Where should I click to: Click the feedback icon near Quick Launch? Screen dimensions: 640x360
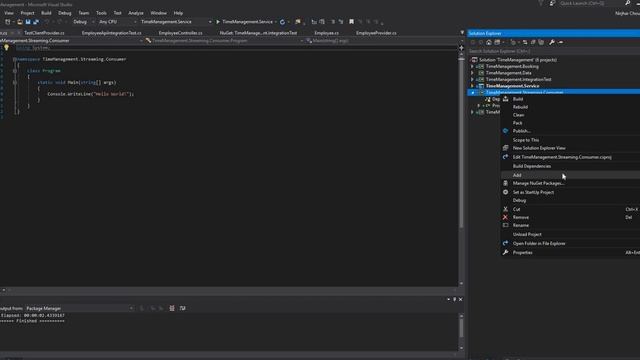pyautogui.click(x=552, y=3)
